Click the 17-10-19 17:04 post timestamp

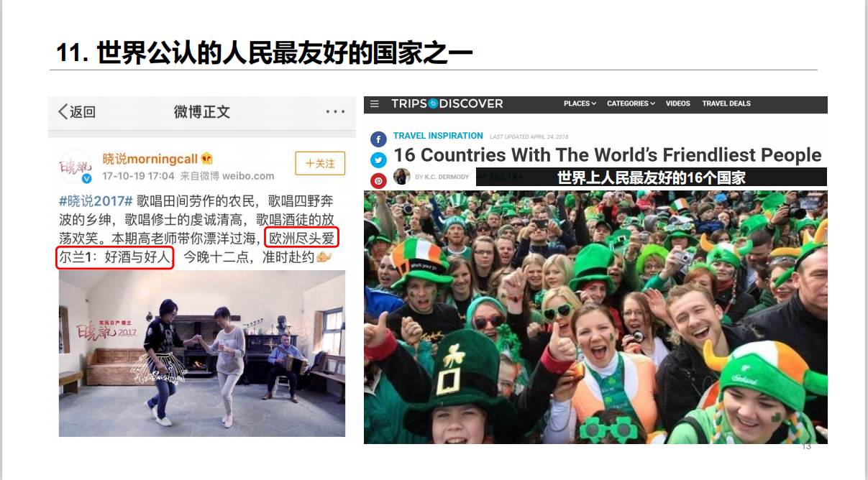(x=138, y=176)
